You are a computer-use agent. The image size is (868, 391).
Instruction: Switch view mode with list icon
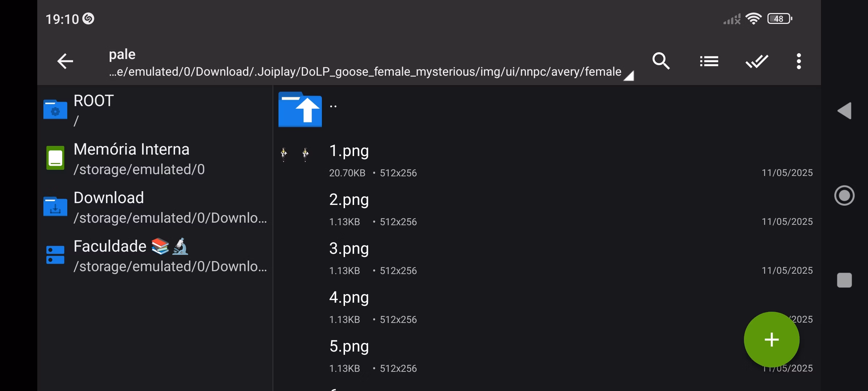click(709, 61)
